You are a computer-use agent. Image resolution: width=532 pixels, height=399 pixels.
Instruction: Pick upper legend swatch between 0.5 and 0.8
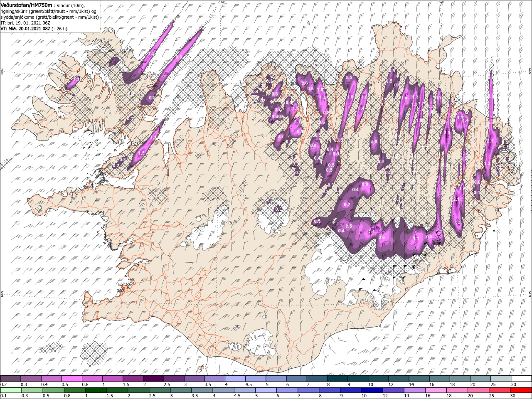[x=71, y=379]
